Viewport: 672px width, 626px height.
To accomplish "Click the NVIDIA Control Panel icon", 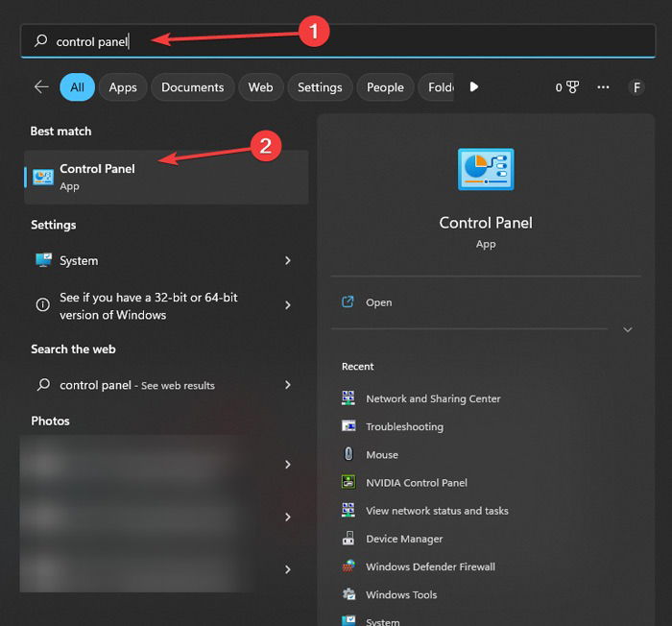I will [348, 482].
